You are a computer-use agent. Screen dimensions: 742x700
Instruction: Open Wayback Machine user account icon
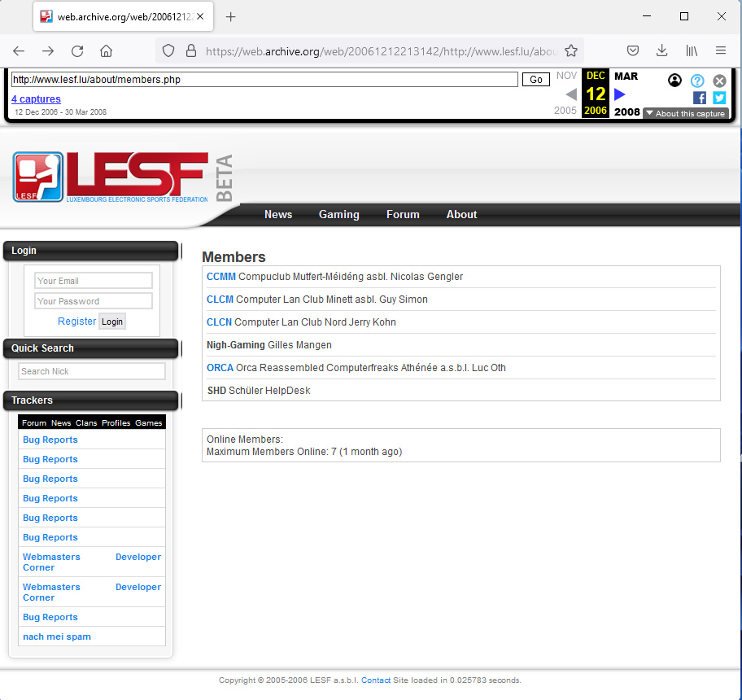(x=674, y=81)
